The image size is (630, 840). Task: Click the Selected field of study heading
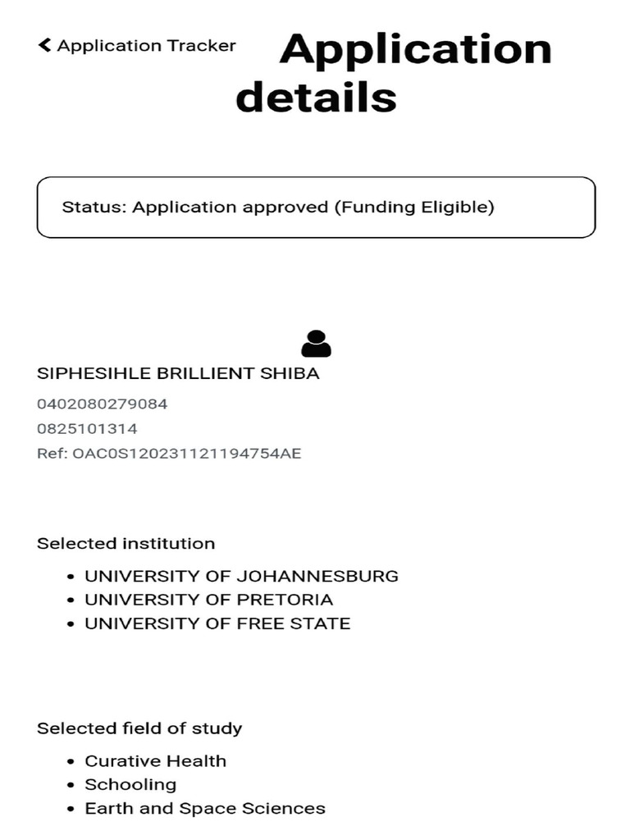(x=139, y=728)
